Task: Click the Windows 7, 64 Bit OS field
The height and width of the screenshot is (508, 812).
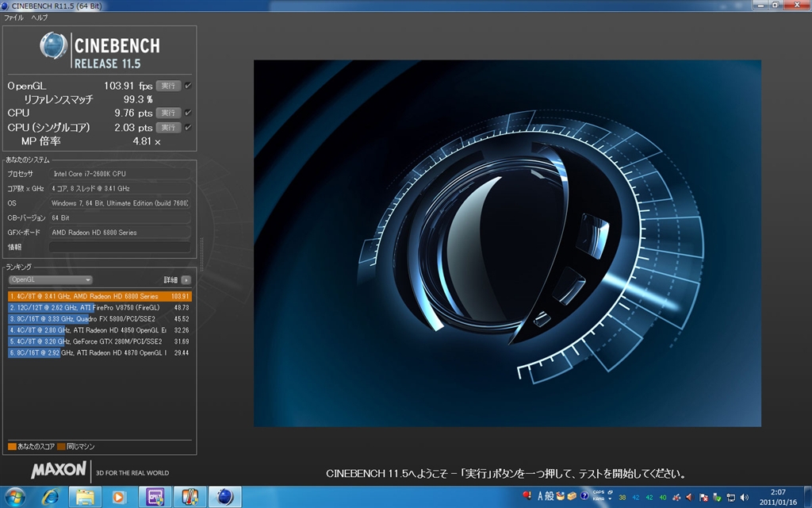Action: pyautogui.click(x=120, y=203)
